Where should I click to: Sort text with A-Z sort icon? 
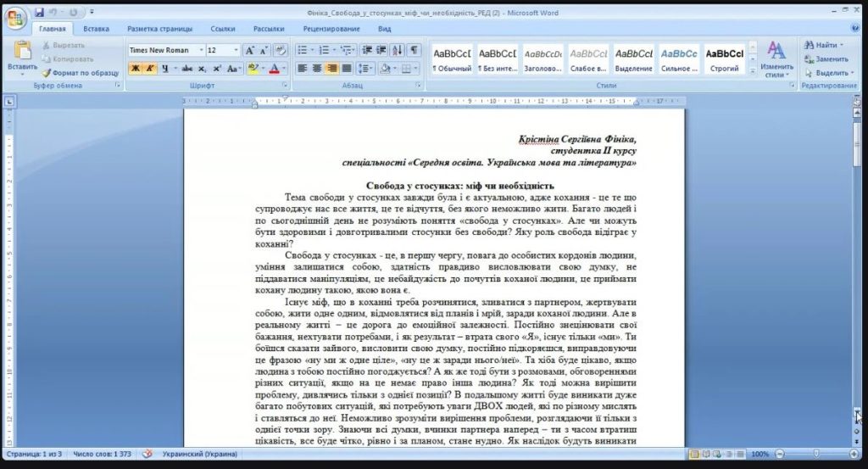[398, 50]
